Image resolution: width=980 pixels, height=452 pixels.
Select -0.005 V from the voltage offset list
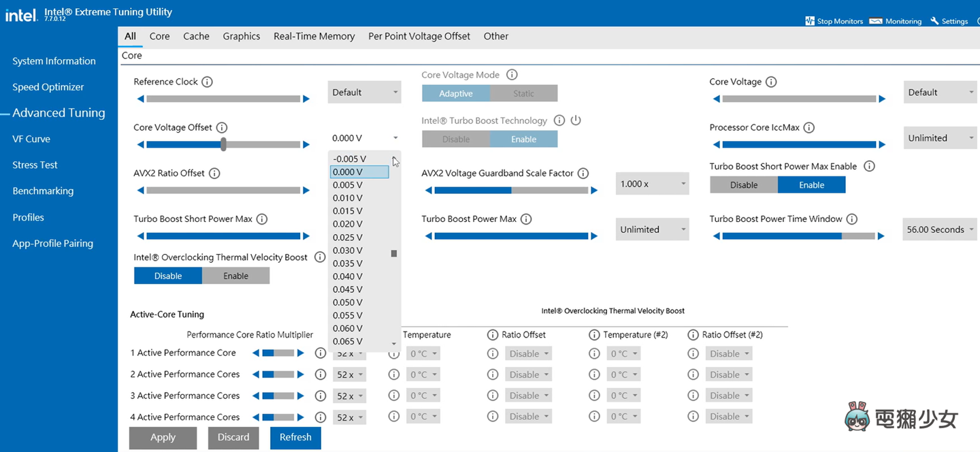pyautogui.click(x=359, y=159)
